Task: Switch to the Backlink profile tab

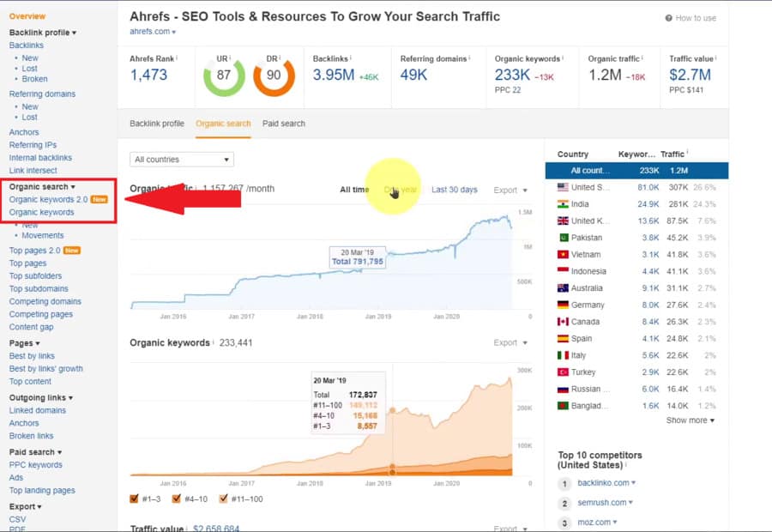Action: 157,124
